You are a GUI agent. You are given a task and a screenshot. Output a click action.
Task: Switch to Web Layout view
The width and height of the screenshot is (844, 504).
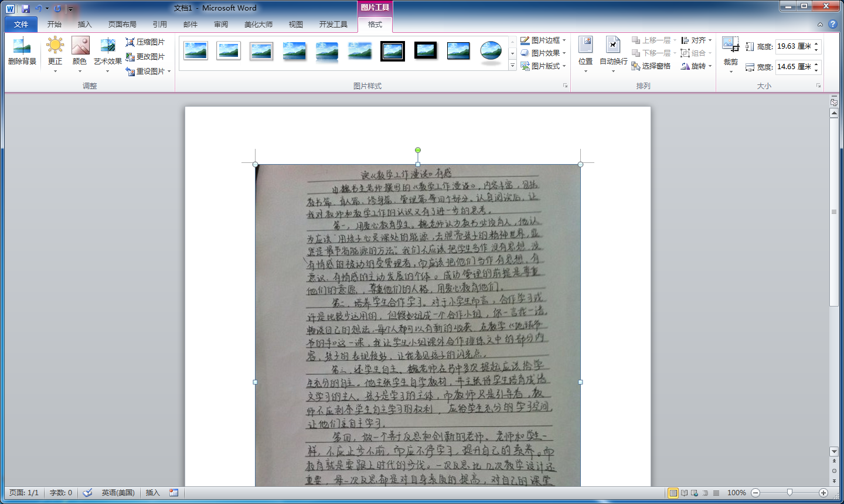pos(695,493)
